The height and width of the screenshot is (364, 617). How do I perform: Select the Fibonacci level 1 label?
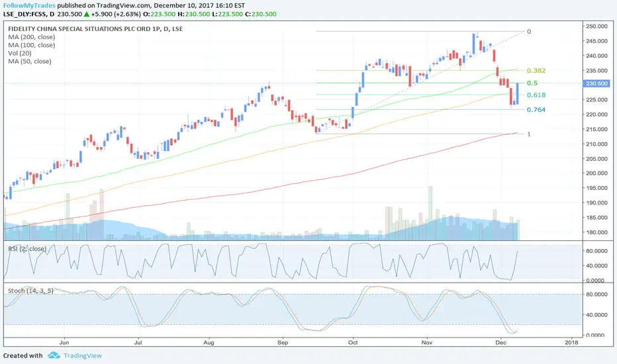click(x=529, y=134)
